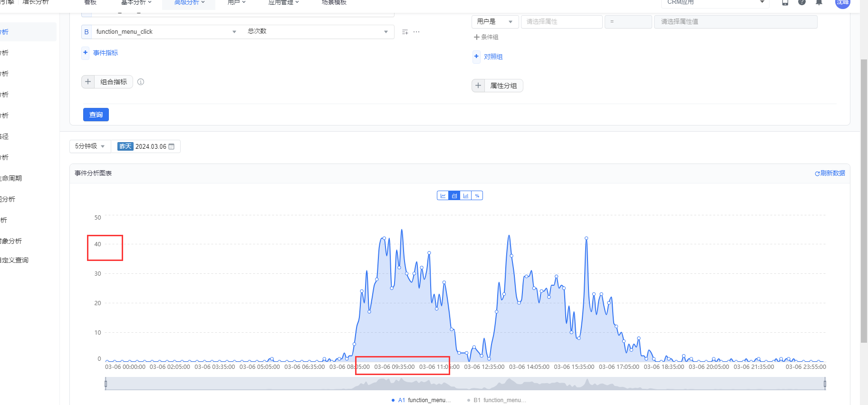The height and width of the screenshot is (405, 868).
Task: Open the 高级分析 menu
Action: (189, 2)
